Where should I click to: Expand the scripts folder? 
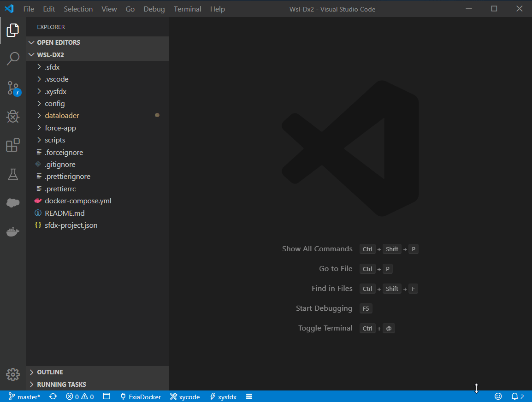pyautogui.click(x=97, y=140)
